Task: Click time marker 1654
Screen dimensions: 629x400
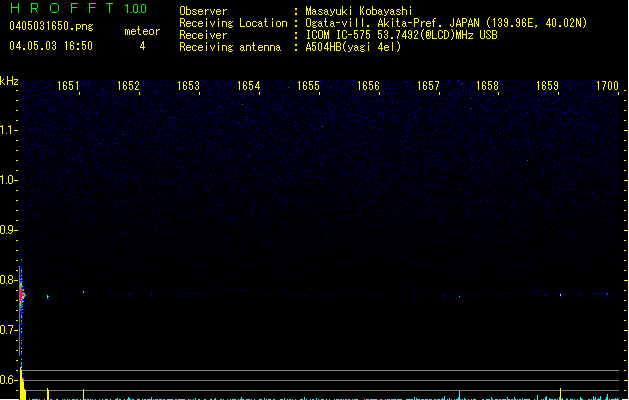Action: point(248,86)
